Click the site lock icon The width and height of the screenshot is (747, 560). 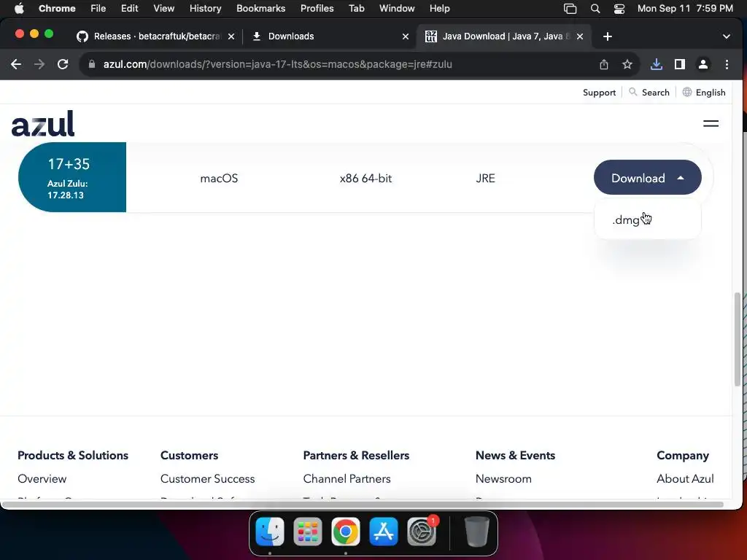coord(92,64)
